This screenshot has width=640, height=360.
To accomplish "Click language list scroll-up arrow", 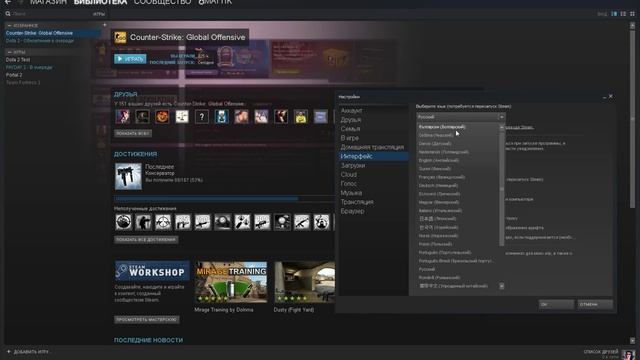I will pyautogui.click(x=502, y=127).
